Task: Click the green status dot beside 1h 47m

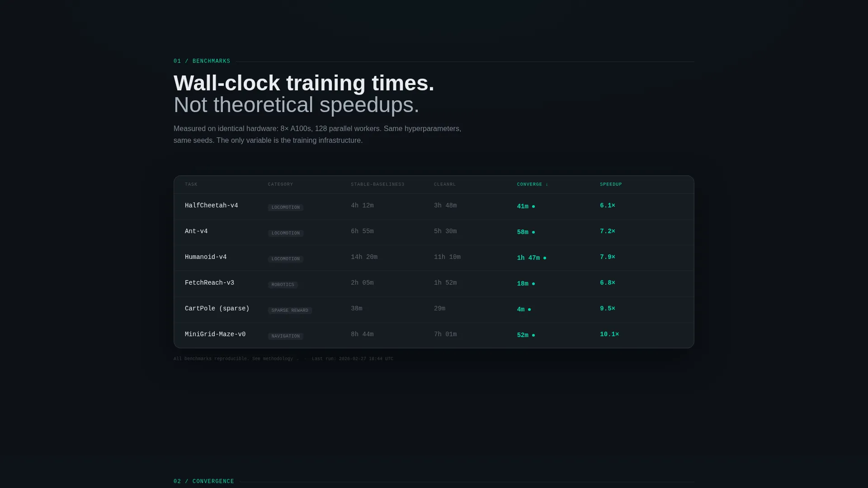Action: (x=545, y=258)
